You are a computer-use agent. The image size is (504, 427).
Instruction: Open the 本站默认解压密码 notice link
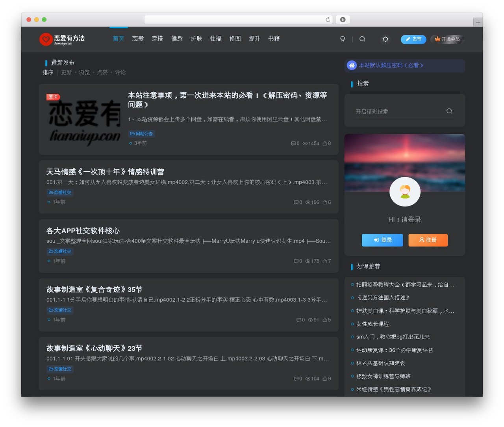[x=391, y=65]
